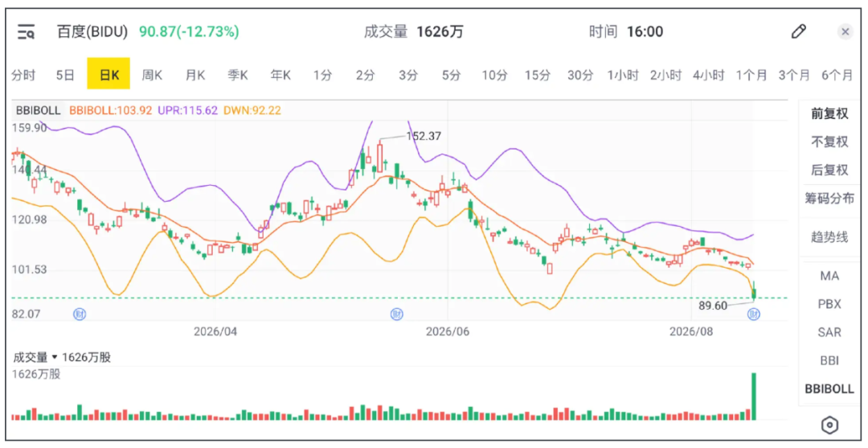The height and width of the screenshot is (448, 868).
Task: Click the 时间 16:00 readout
Action: click(625, 31)
